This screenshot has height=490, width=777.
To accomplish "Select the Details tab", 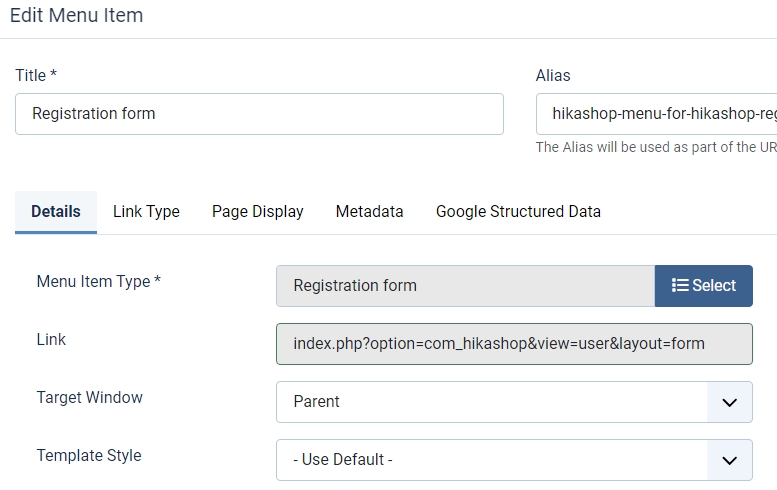I will pyautogui.click(x=56, y=212).
